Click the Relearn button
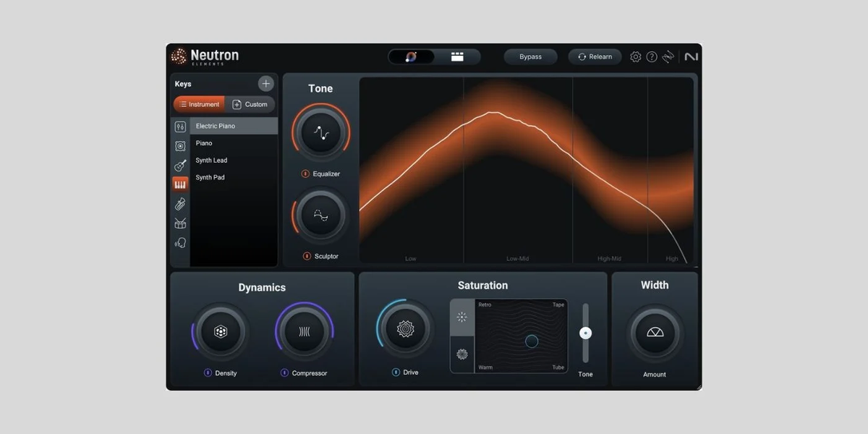The height and width of the screenshot is (434, 868). click(595, 56)
